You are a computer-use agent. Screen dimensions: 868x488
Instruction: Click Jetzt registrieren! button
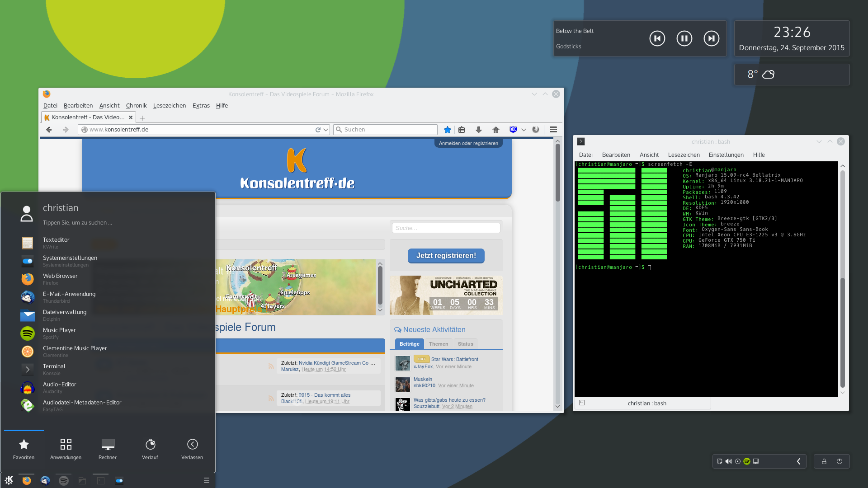(x=446, y=256)
